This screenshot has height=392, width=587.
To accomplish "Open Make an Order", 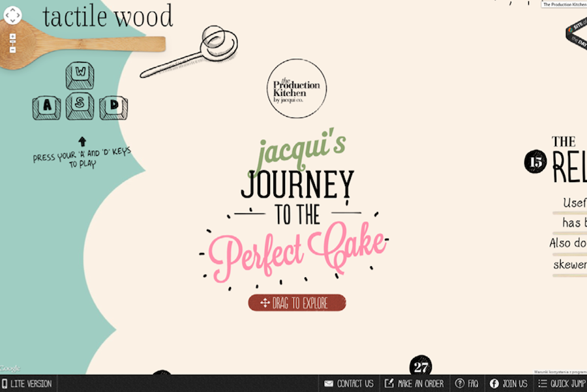I will (x=414, y=384).
